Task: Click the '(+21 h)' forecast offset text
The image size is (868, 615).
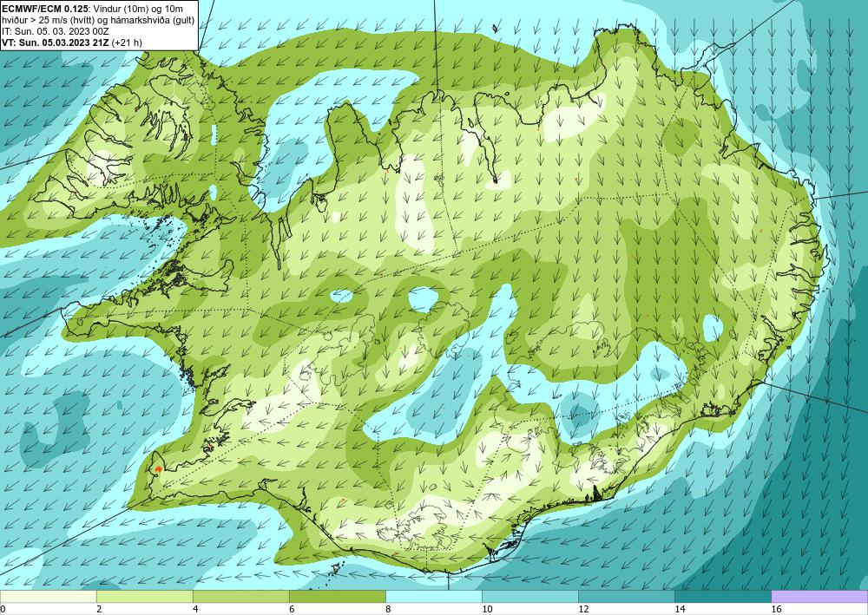Action: pyautogui.click(x=127, y=43)
